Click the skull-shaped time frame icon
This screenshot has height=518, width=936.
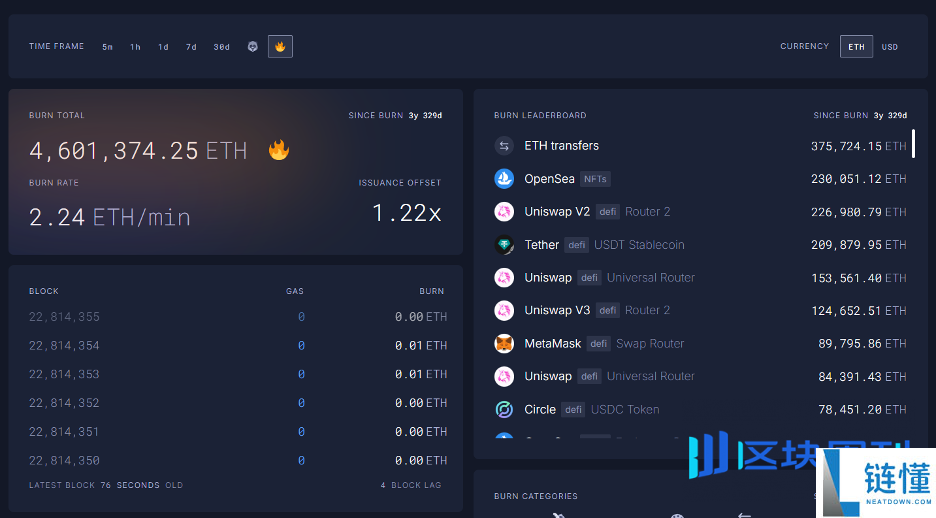pos(253,47)
